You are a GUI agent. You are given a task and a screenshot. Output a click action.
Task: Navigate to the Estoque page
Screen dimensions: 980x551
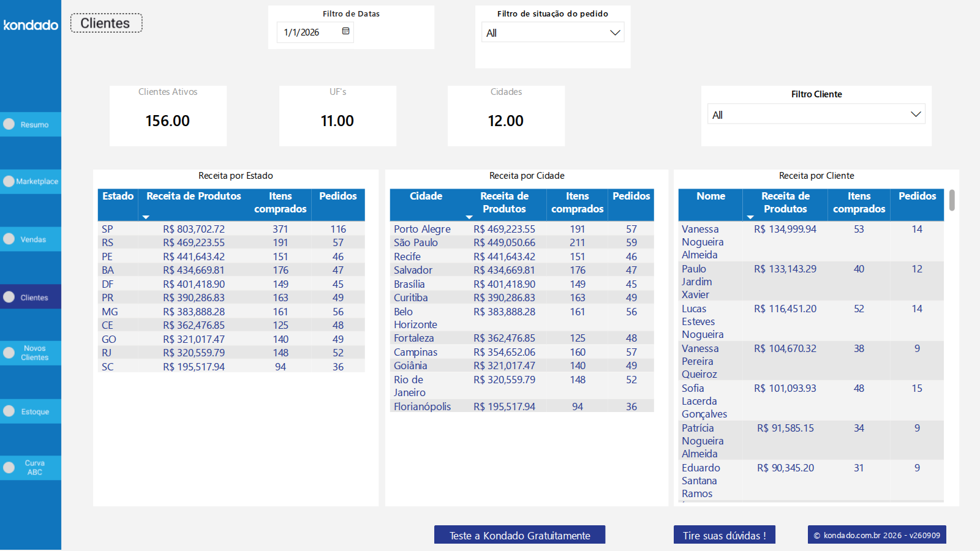[x=31, y=411]
